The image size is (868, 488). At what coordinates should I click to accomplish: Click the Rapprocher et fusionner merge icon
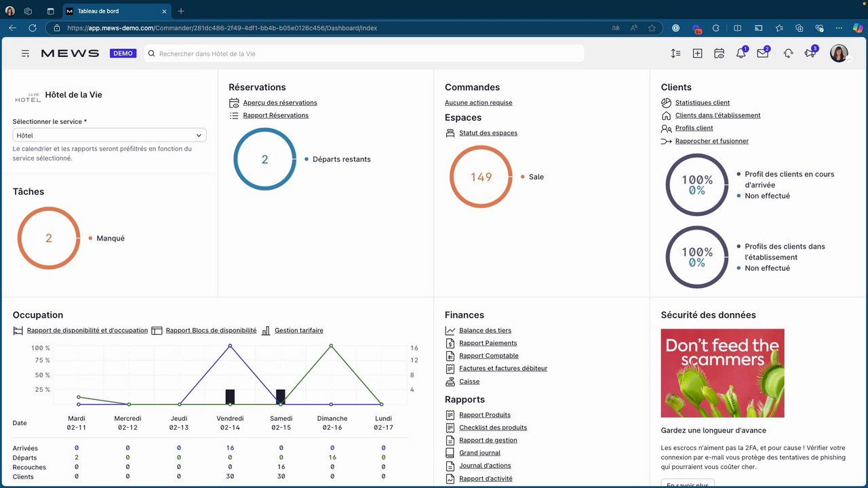666,141
